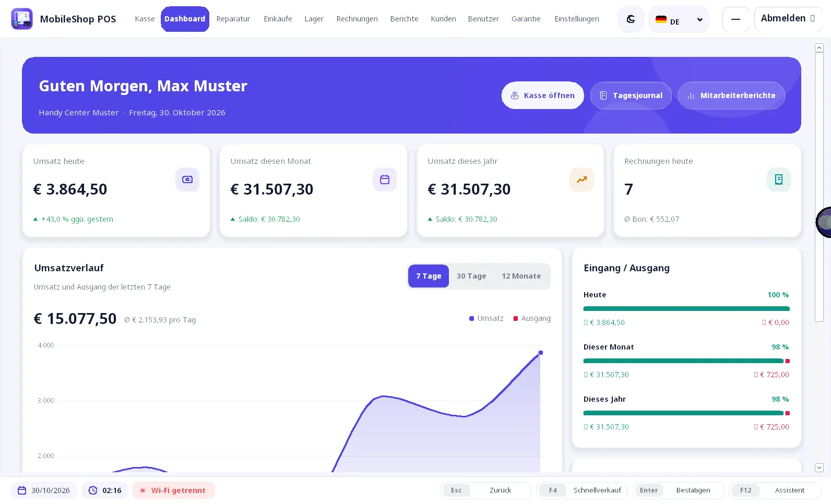Viewport: 831px width, 504px height.
Task: Click the scrollbar down arrow
Action: tap(819, 468)
